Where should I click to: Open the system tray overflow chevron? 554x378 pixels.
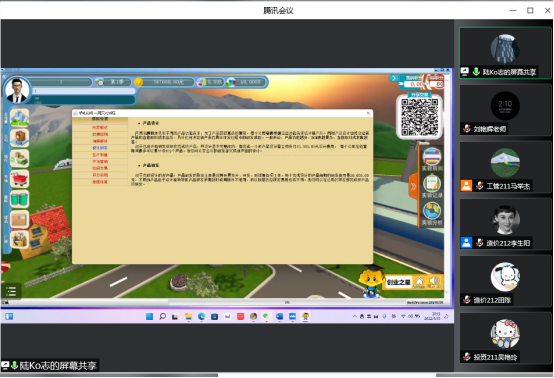[x=354, y=317]
